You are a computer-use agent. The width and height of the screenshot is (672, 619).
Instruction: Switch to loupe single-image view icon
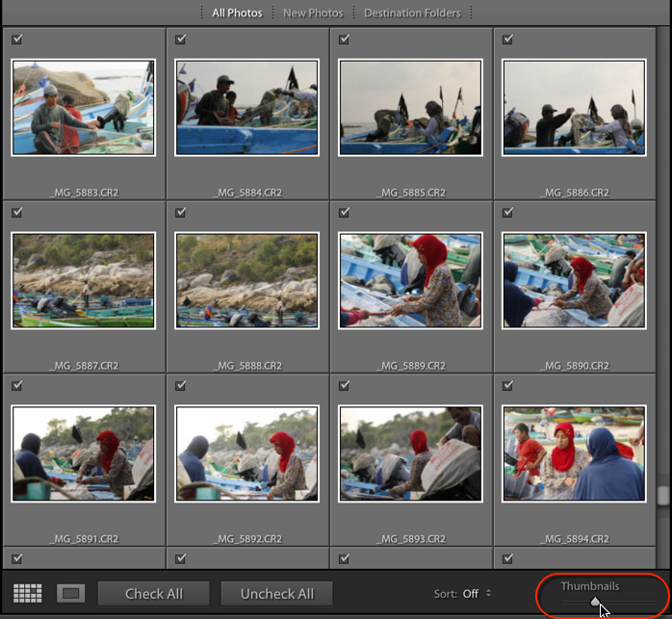click(70, 593)
